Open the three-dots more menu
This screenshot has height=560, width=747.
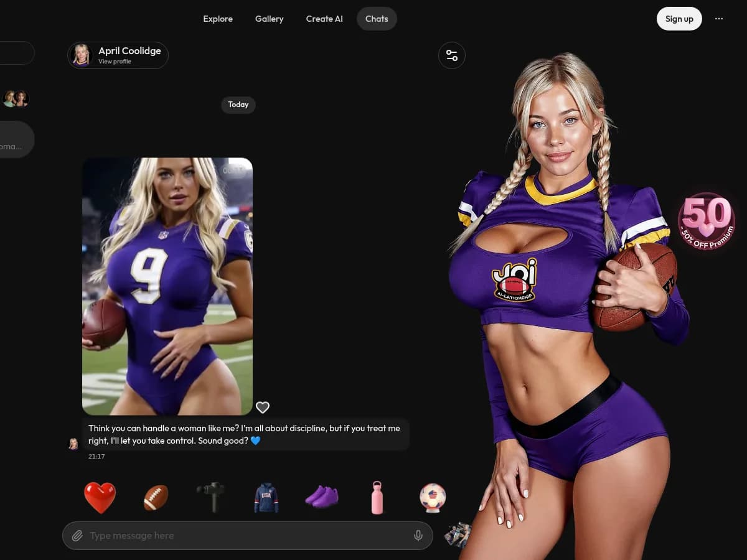tap(719, 19)
